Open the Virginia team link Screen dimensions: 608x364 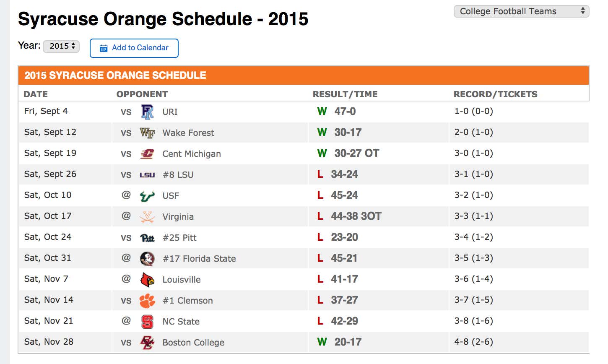pos(178,217)
